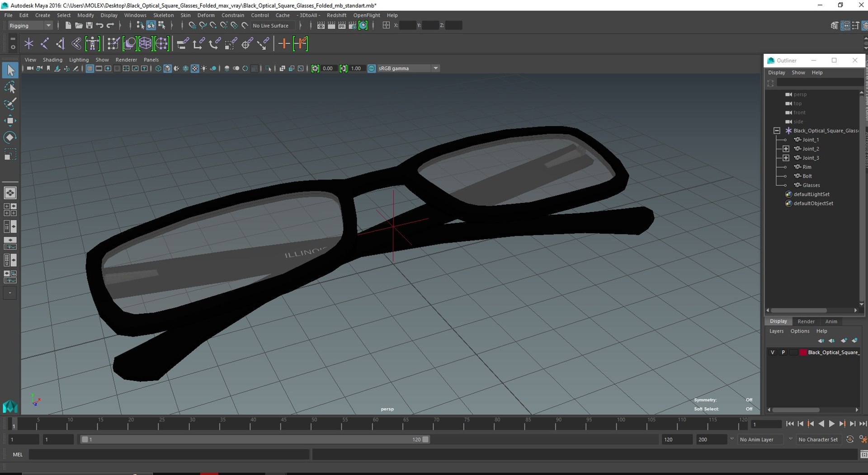Select the arrow Select tool
Screen dimensions: 868x475
[x=10, y=71]
